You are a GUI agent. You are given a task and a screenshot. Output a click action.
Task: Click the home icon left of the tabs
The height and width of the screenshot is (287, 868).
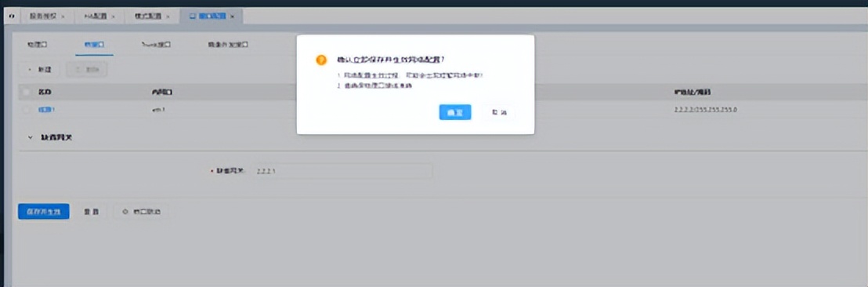(x=13, y=16)
